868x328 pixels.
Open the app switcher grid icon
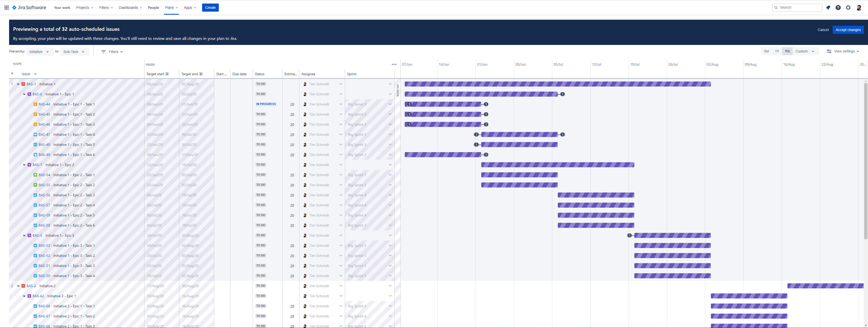(6, 7)
